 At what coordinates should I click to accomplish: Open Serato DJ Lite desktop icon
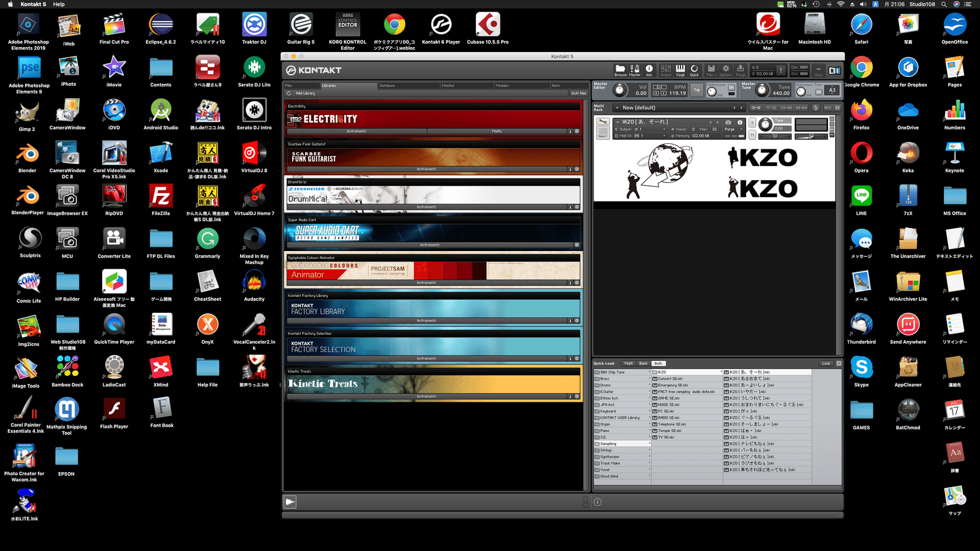(254, 67)
